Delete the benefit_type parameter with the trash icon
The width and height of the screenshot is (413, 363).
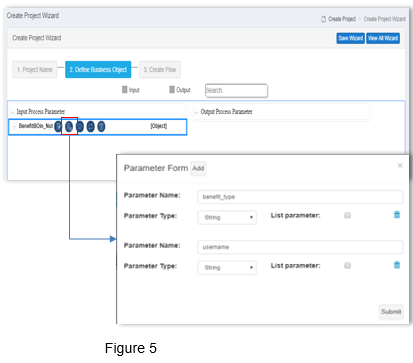[397, 215]
